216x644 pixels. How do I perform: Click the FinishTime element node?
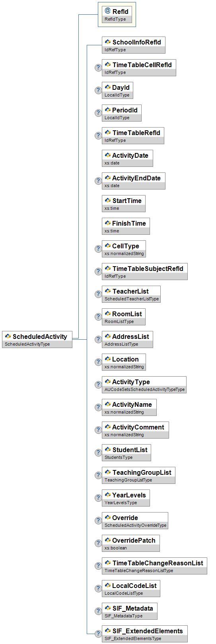click(126, 226)
